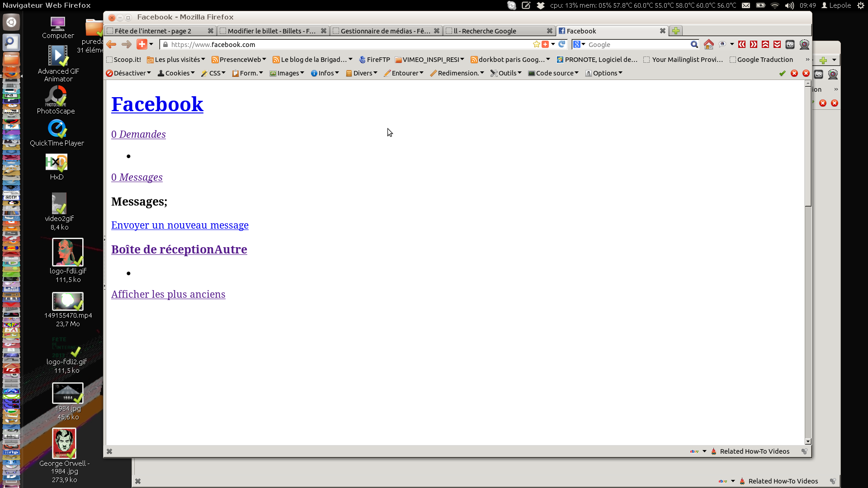The height and width of the screenshot is (488, 868).
Task: Click the back navigation arrow
Action: [111, 44]
